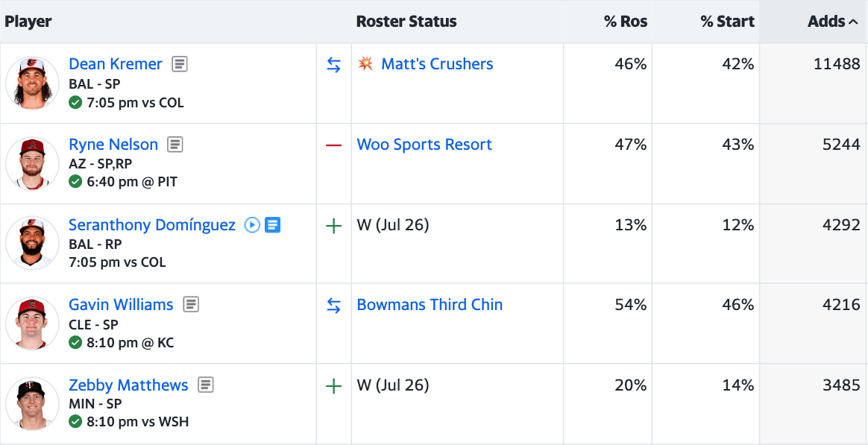Viewport: 868px width, 445px height.
Task: Click red drop icon for Ryne Nelson
Action: (x=334, y=145)
